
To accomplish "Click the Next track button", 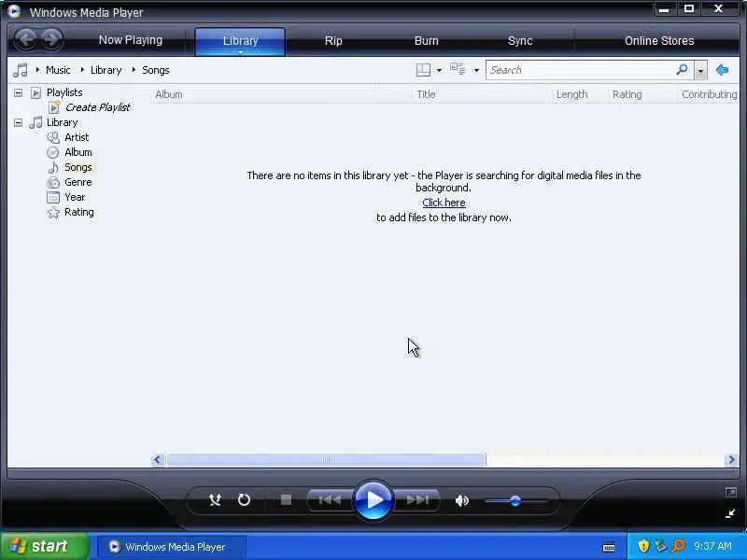I will 417,500.
